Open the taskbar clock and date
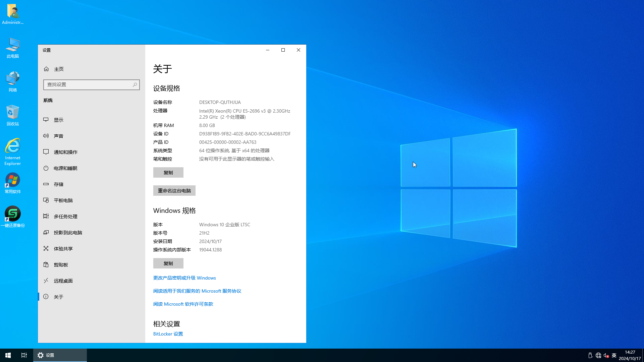Screen dimensions: 644x362 [x=630, y=355]
